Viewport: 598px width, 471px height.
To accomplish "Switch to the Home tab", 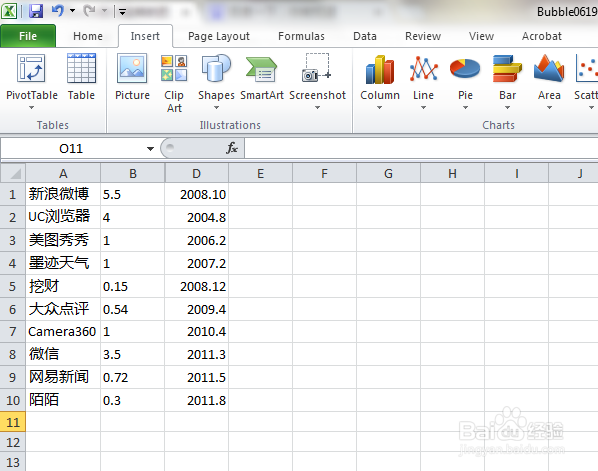I will tap(88, 36).
